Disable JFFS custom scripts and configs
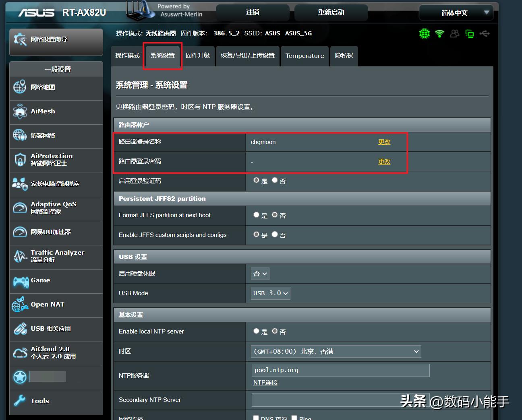Viewport: 522px width, 420px height. (x=274, y=235)
